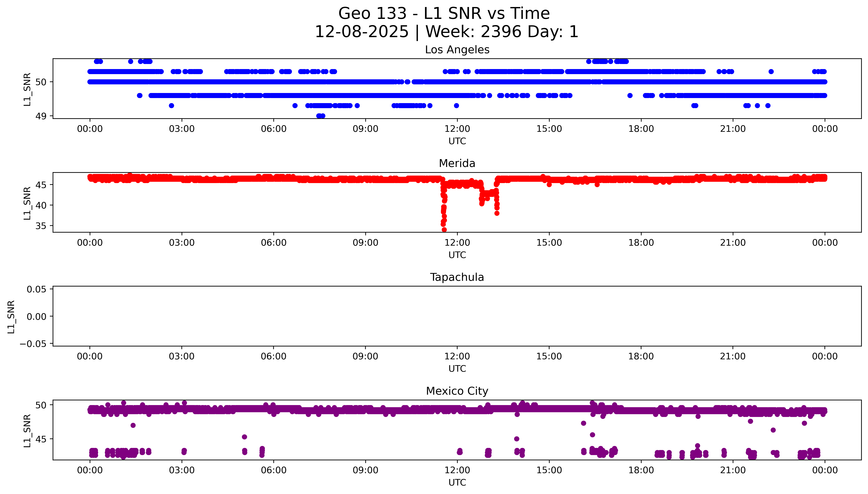Click the 'Mexico City' subplot title
Viewport: 868px width, 494px height.
pos(457,391)
